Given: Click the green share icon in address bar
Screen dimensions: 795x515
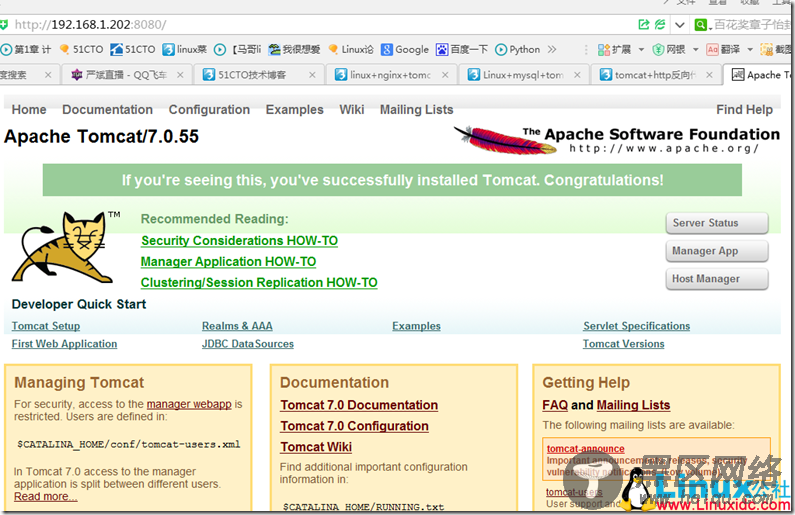Looking at the screenshot, I should click(x=643, y=24).
